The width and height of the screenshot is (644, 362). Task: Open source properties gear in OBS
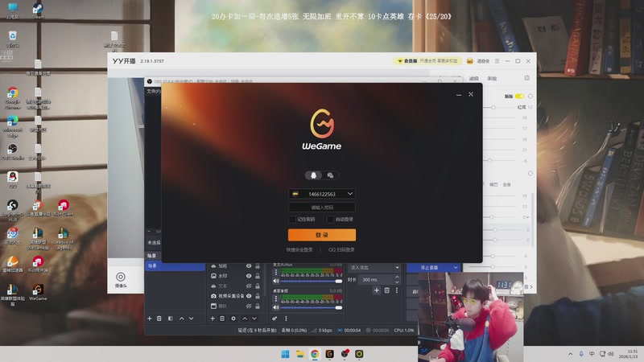233,319
